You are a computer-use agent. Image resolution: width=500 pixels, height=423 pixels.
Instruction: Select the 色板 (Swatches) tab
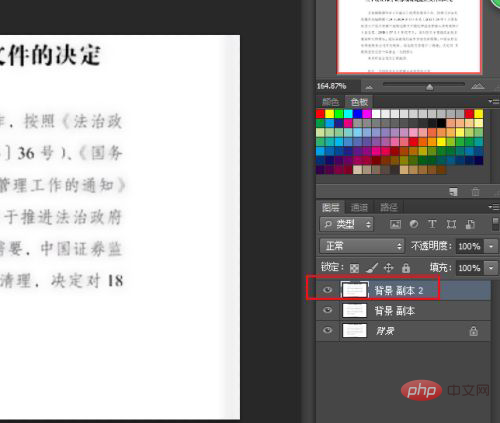[x=359, y=102]
